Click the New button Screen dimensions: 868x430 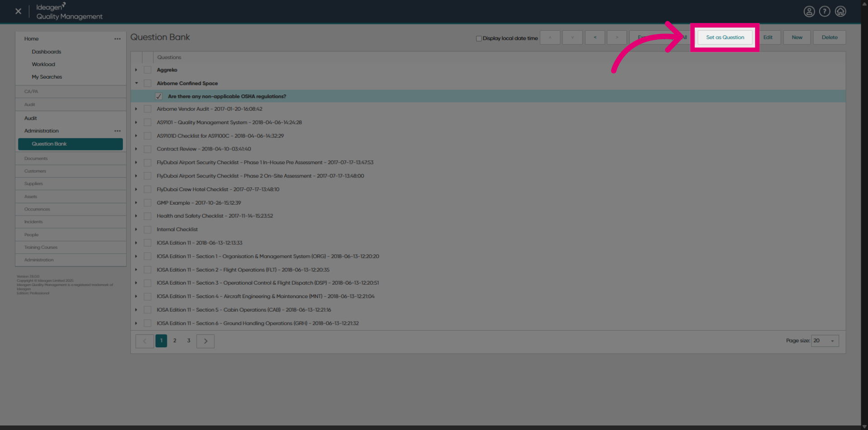(x=797, y=37)
